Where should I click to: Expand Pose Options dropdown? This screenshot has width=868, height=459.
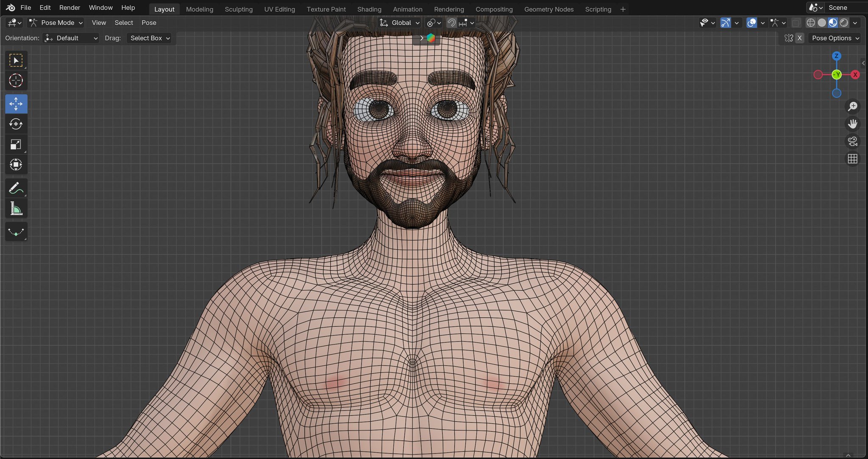pyautogui.click(x=835, y=38)
